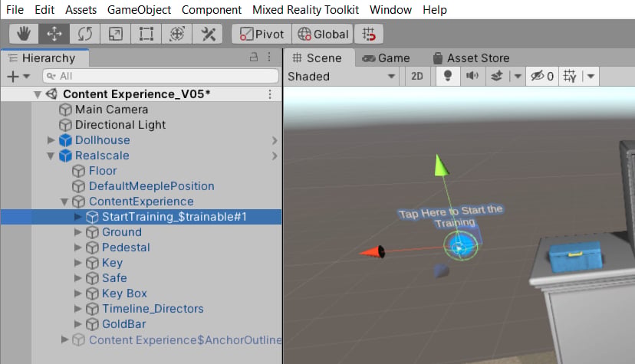Open the Component menu
The image size is (635, 364).
pos(212,10)
